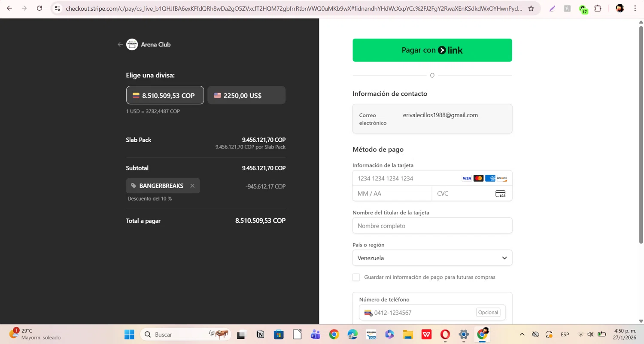The image size is (644, 344).
Task: Open the Chrome three-dot menu
Action: click(x=635, y=9)
